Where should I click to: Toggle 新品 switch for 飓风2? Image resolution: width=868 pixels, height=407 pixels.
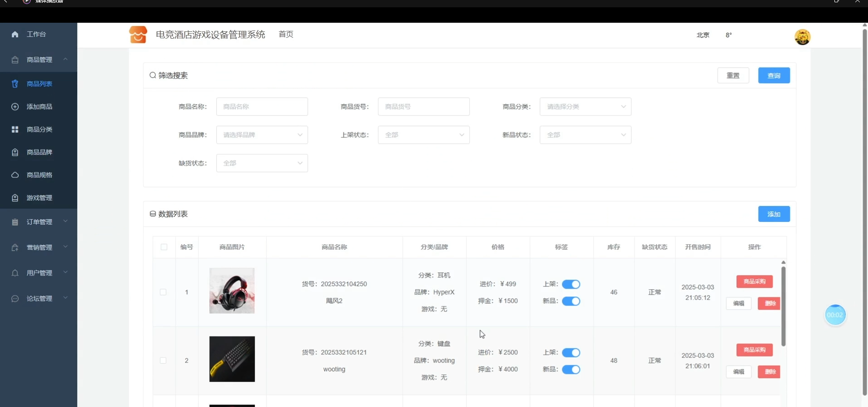pyautogui.click(x=571, y=301)
